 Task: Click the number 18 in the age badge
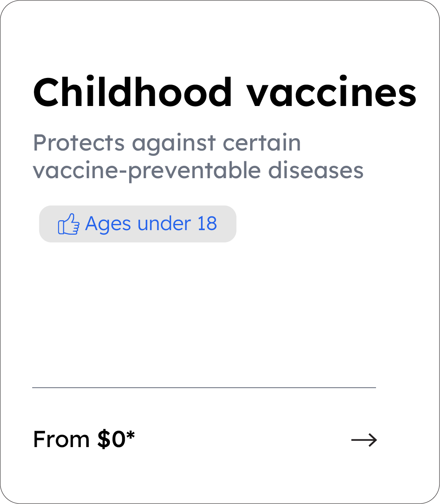(x=207, y=224)
